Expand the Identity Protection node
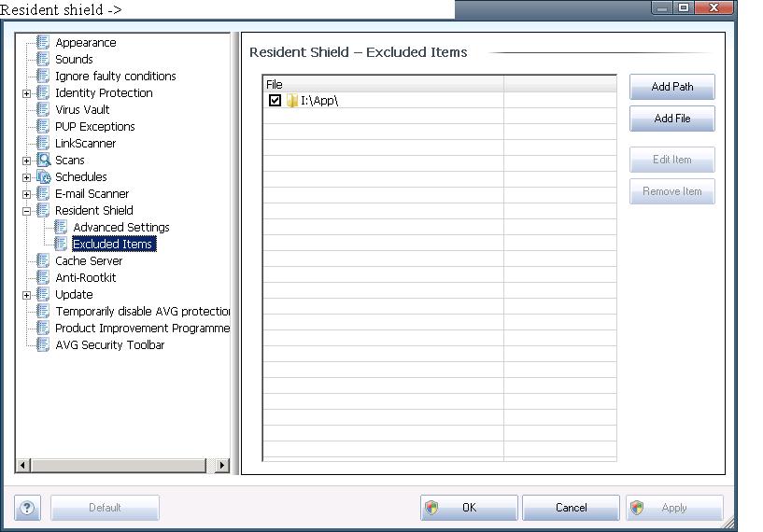 pyautogui.click(x=27, y=93)
